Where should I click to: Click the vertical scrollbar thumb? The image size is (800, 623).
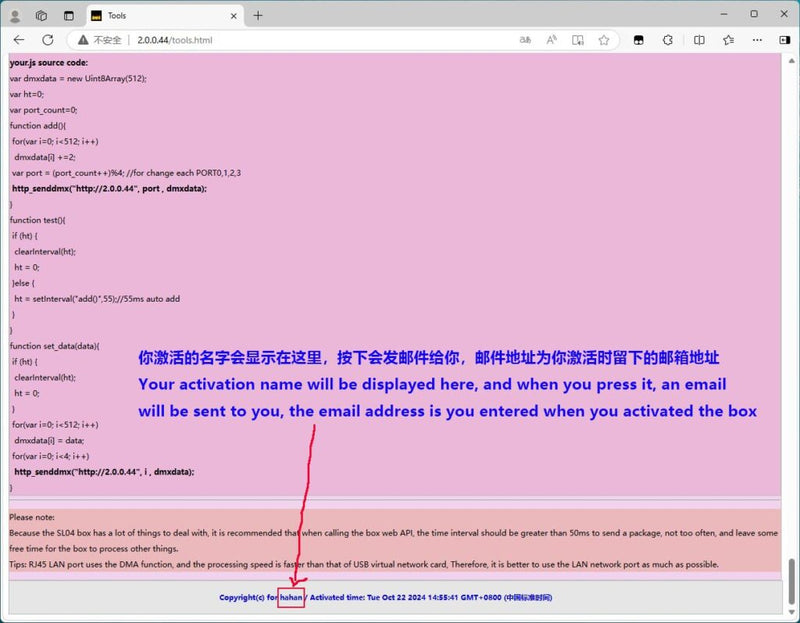point(791,580)
